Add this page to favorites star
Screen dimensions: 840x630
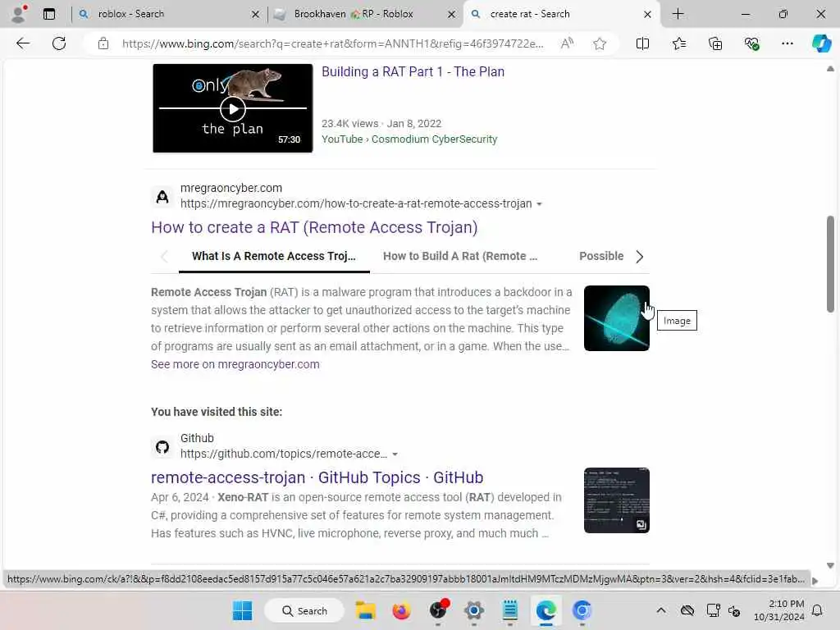600,43
